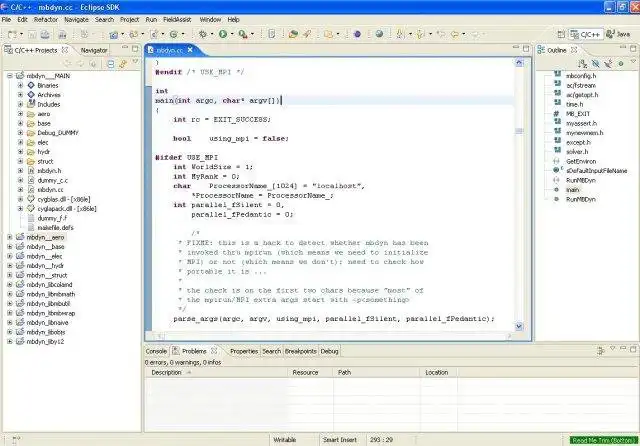The width and height of the screenshot is (640, 446).
Task: Select sDefaultInputFileName in Outline
Action: (x=596, y=171)
